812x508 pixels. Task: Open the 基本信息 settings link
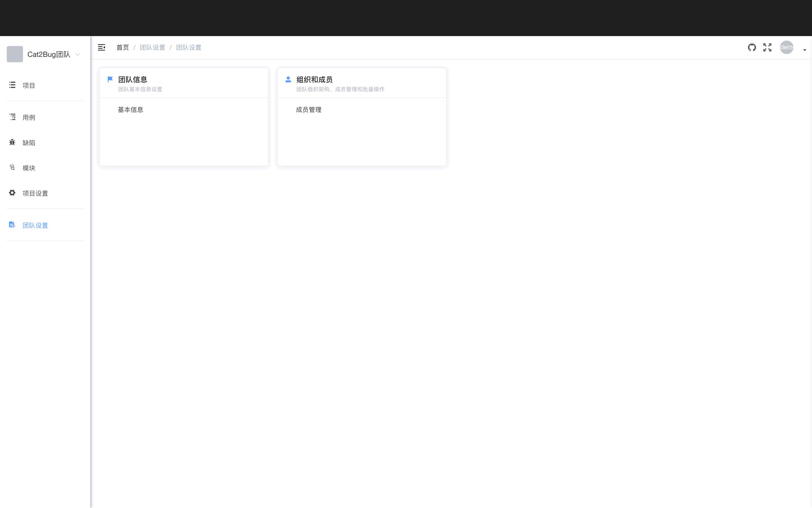coord(131,110)
